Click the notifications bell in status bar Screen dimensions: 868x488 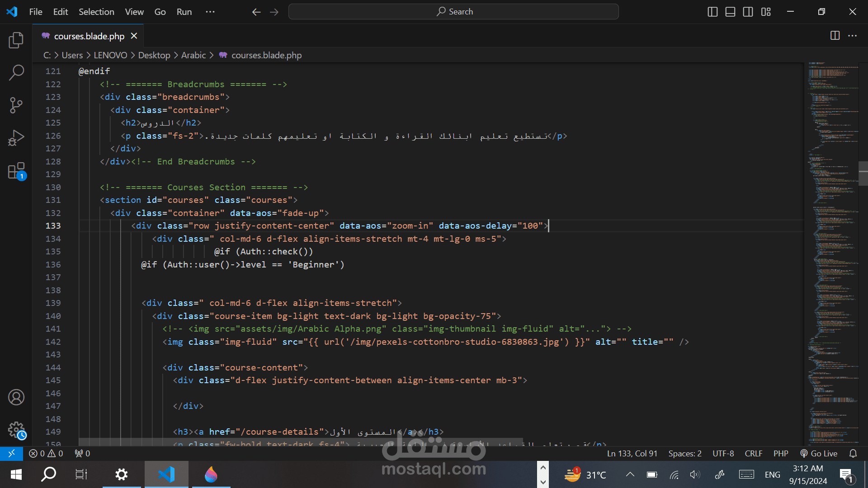pyautogui.click(x=853, y=453)
